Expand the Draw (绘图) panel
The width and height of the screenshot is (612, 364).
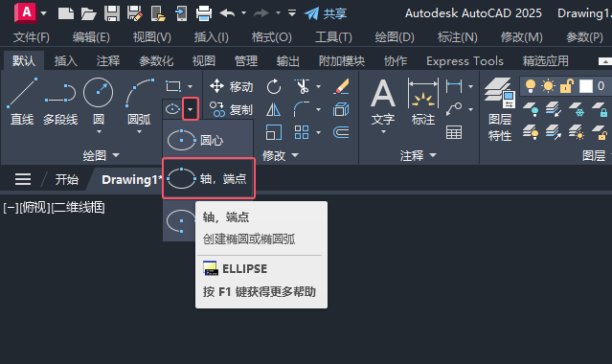[x=101, y=155]
